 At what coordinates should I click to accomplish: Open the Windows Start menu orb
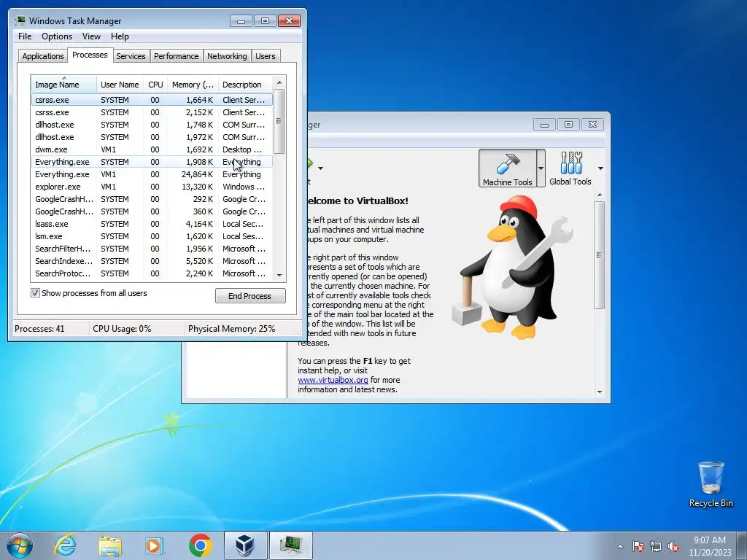(x=20, y=545)
